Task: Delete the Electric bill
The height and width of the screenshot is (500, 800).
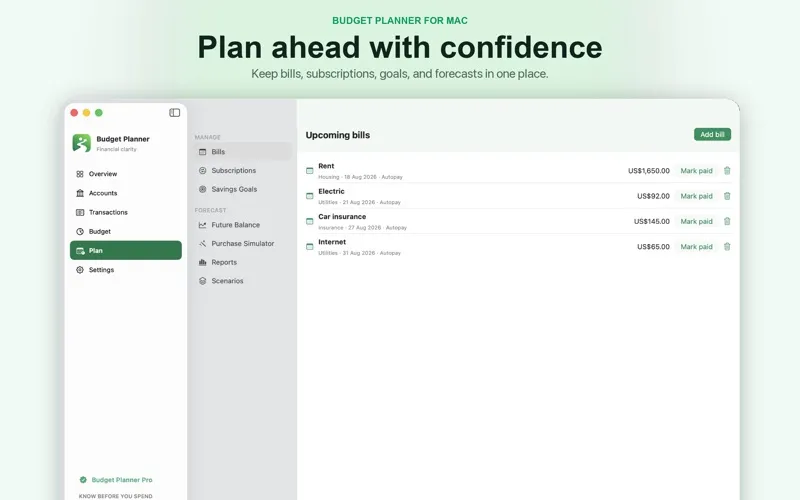Action: tap(727, 196)
